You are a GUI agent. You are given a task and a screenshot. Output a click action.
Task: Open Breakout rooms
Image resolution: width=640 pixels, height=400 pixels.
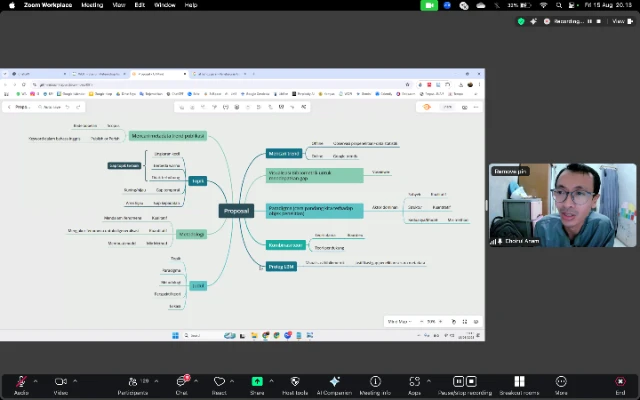tap(519, 382)
